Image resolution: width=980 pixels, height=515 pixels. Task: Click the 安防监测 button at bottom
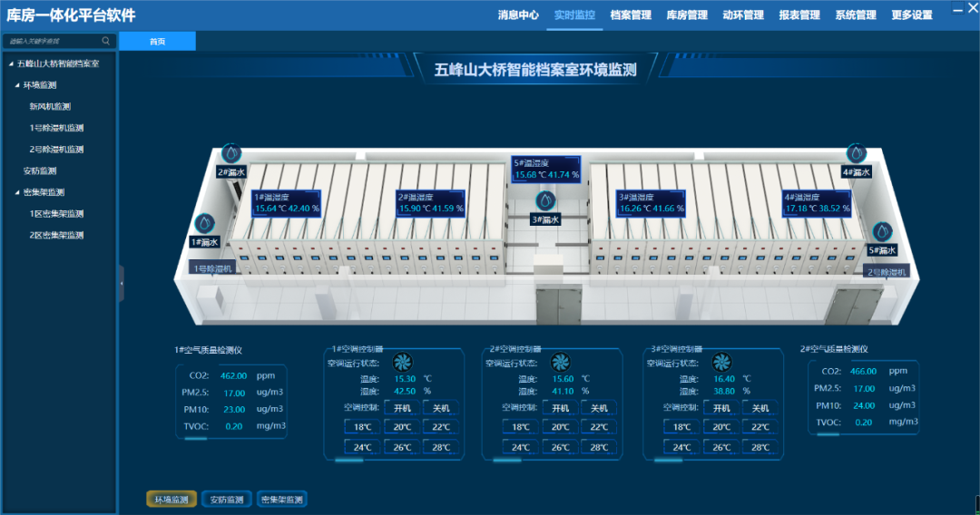click(226, 500)
